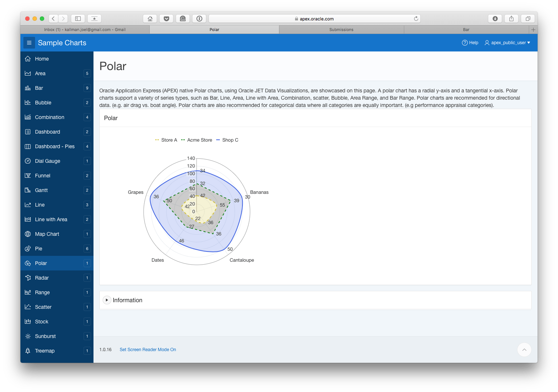Toggle Acme Store series in legend
Viewport: 558px width, 392px height.
[196, 140]
